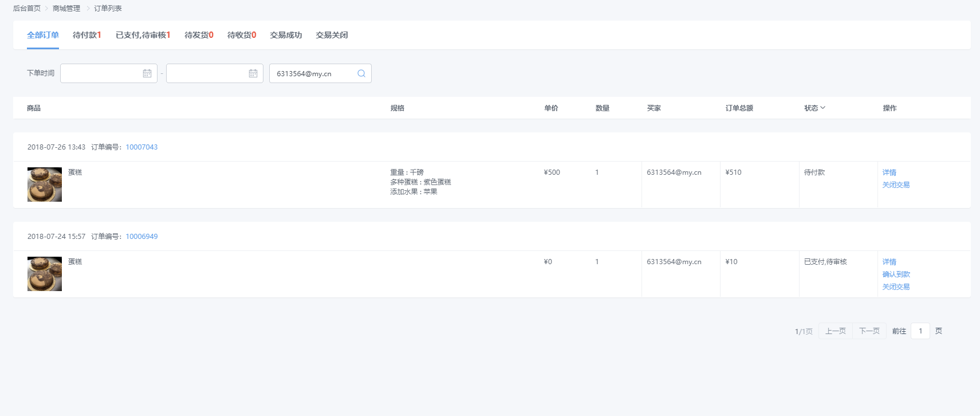This screenshot has height=416, width=980.
Task: Open the end date calendar icon
Action: [x=253, y=73]
